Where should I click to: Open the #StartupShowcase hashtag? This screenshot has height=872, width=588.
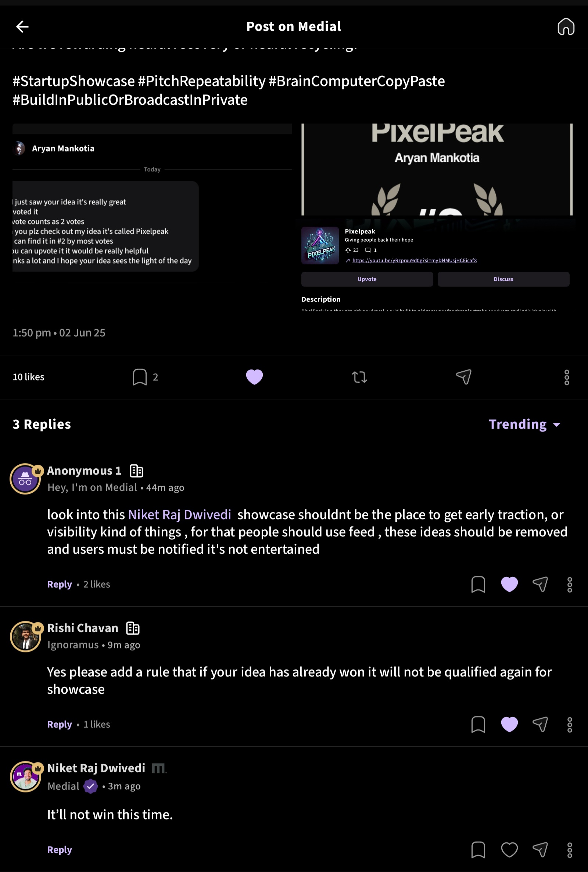click(73, 81)
